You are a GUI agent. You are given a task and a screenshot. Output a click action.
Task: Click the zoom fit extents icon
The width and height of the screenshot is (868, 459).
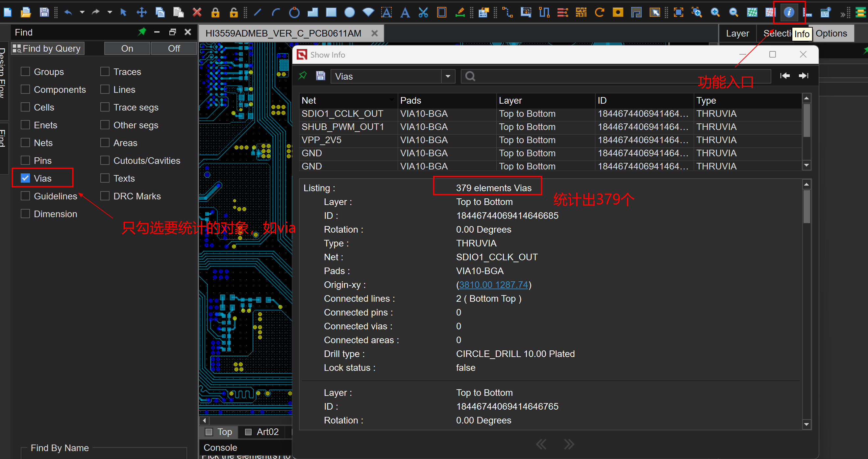click(x=678, y=13)
